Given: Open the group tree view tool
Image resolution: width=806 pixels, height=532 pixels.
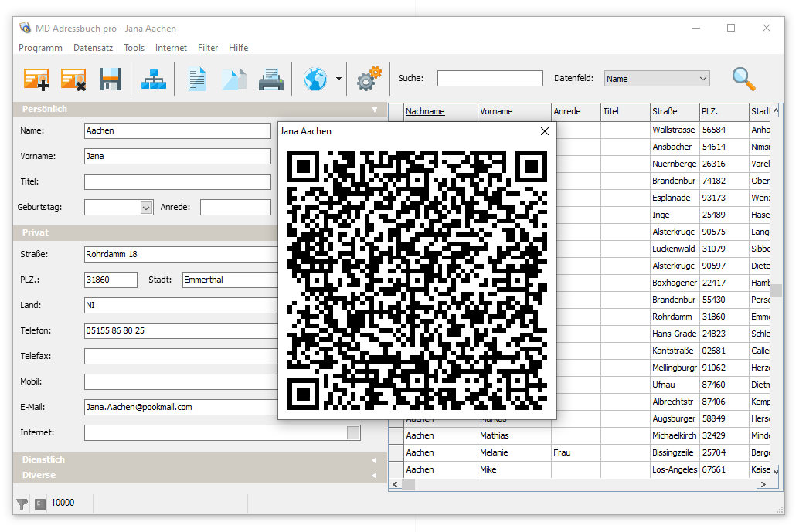Looking at the screenshot, I should point(153,78).
